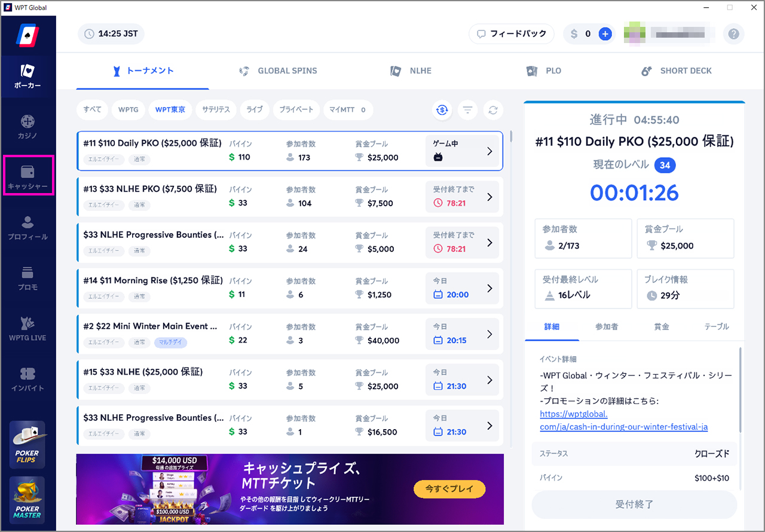The width and height of the screenshot is (765, 532).
Task: Launch Poker Flips game
Action: click(x=27, y=444)
